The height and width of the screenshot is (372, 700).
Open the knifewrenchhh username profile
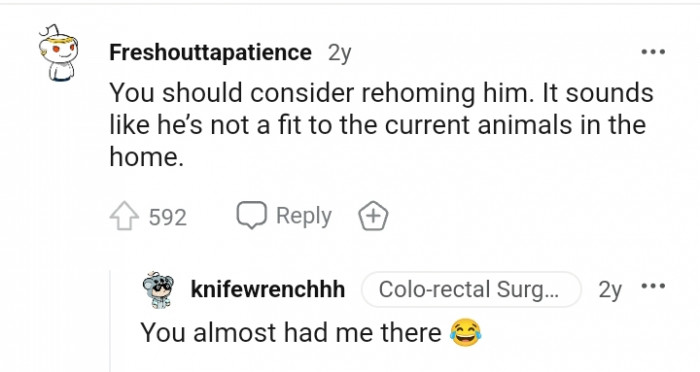(x=267, y=289)
